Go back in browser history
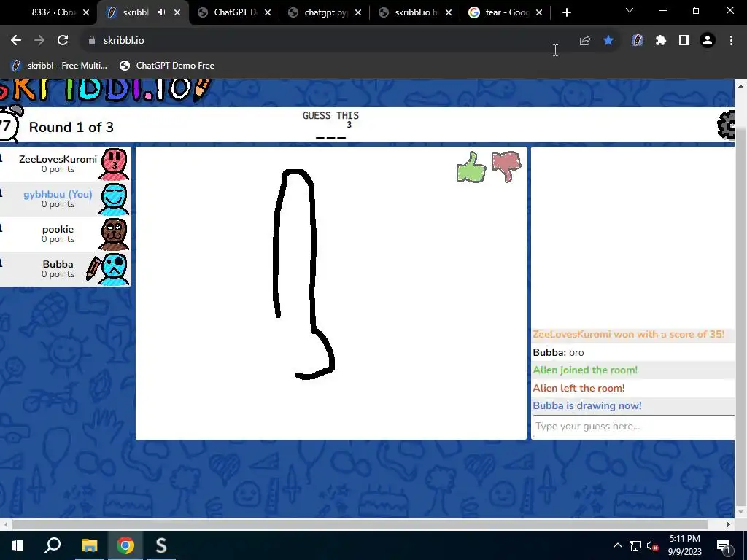This screenshot has width=747, height=560. tap(16, 41)
